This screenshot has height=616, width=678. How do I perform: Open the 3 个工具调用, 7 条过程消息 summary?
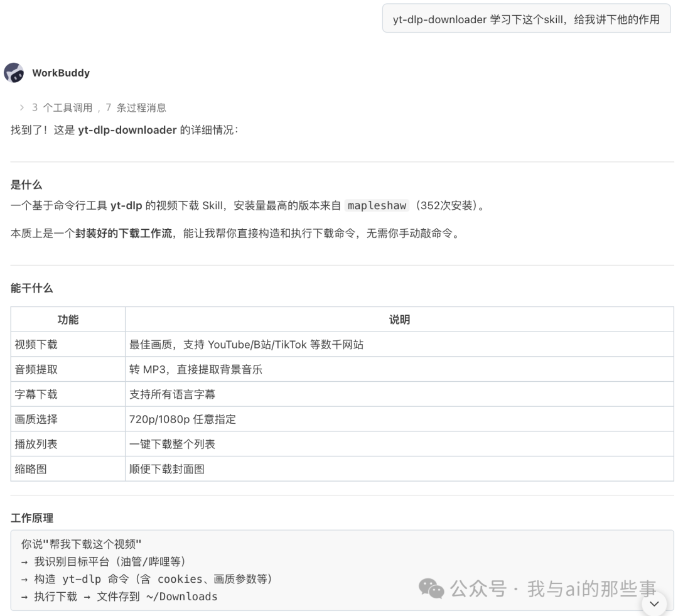tap(99, 107)
